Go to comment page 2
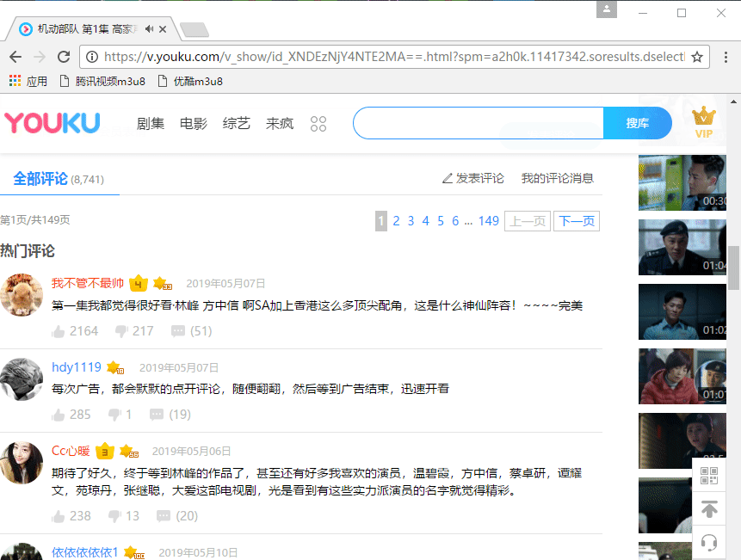The image size is (741, 560). 396,221
